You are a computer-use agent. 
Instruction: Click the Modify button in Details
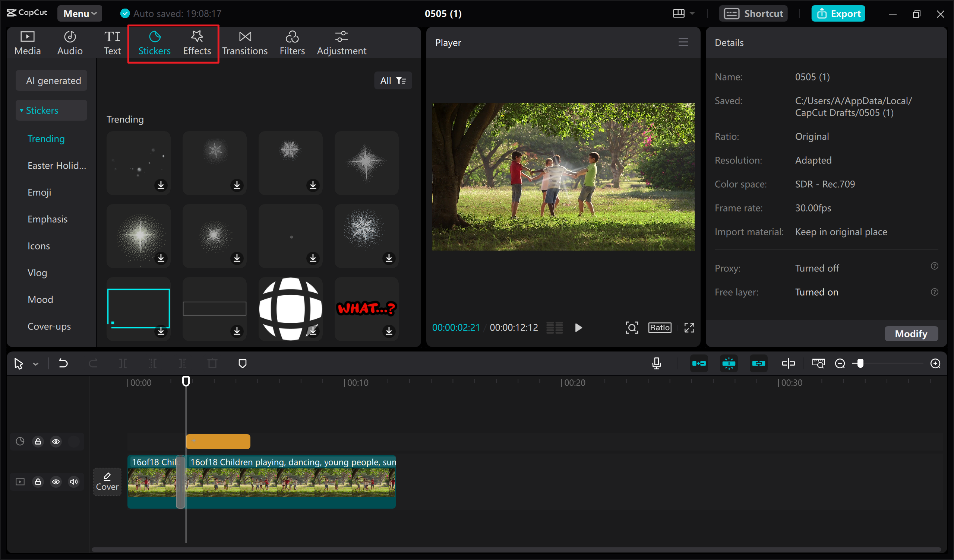pos(910,334)
